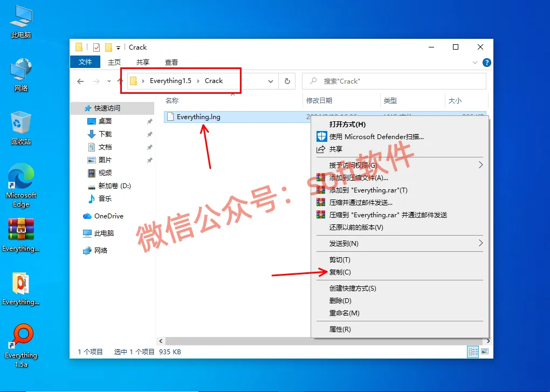Choose 创建快捷方式(S) from context menu

[400, 288]
